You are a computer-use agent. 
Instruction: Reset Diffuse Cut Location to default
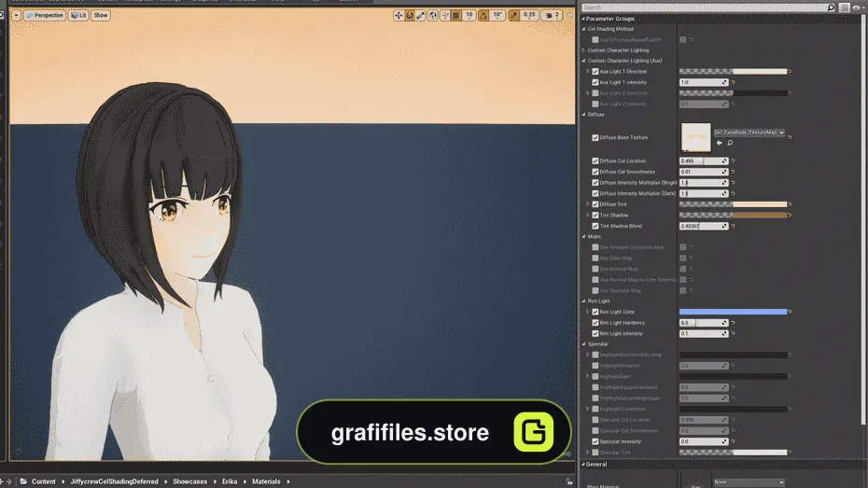click(733, 161)
